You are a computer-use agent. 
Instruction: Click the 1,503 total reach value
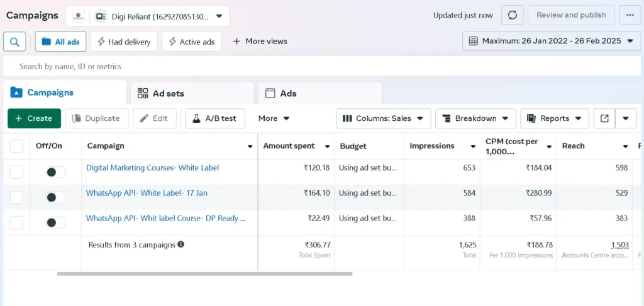click(x=619, y=245)
